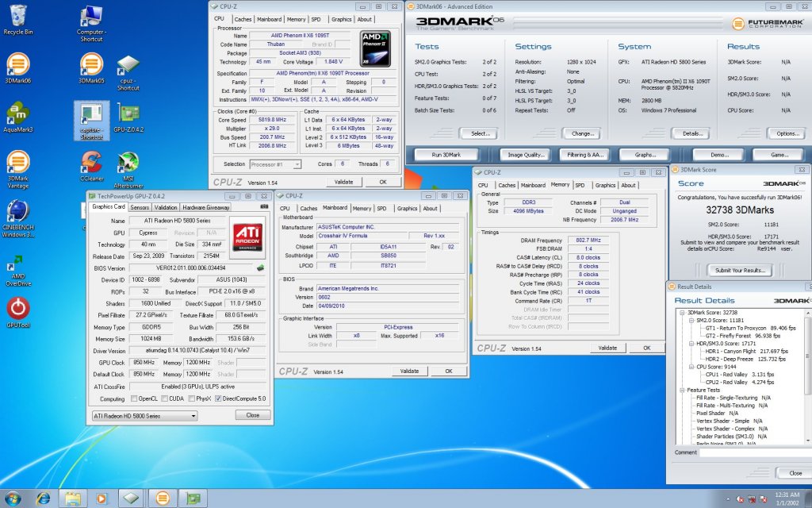Open the Computer - Shortcut desktop icon

click(x=91, y=23)
